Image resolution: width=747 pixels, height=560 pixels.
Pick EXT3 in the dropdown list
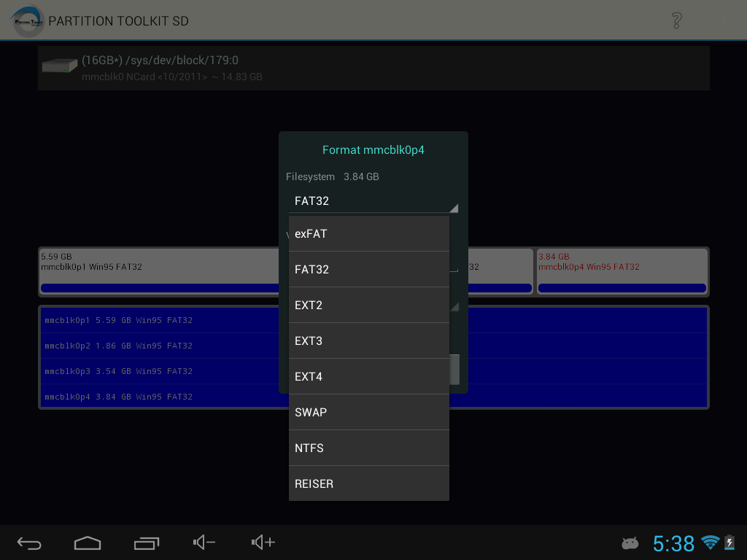click(368, 341)
